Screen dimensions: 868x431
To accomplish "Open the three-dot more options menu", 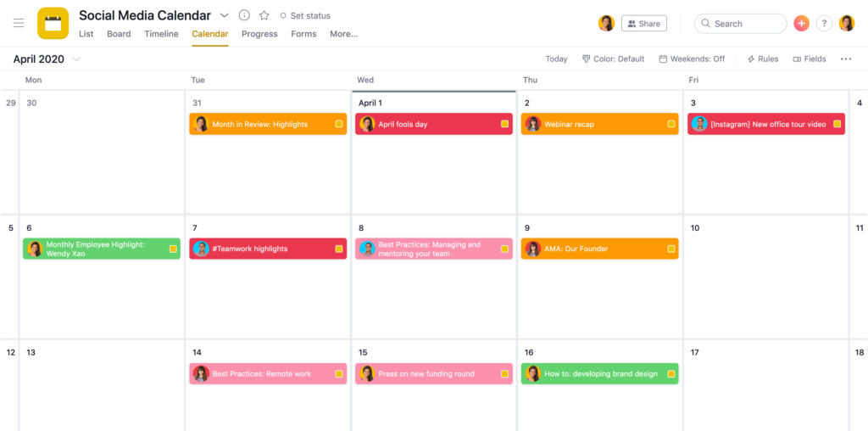I will pos(845,59).
